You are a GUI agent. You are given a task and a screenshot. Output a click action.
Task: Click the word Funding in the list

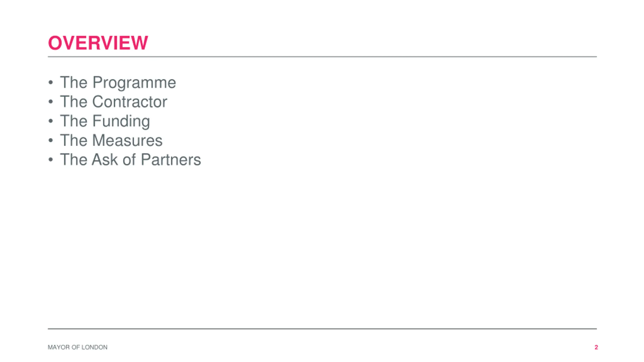pyautogui.click(x=121, y=121)
